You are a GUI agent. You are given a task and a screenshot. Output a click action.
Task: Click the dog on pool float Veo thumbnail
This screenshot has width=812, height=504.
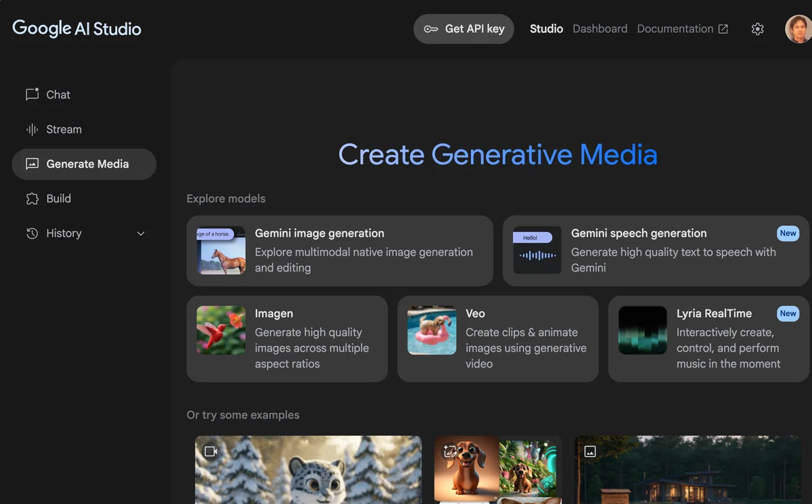(x=432, y=330)
